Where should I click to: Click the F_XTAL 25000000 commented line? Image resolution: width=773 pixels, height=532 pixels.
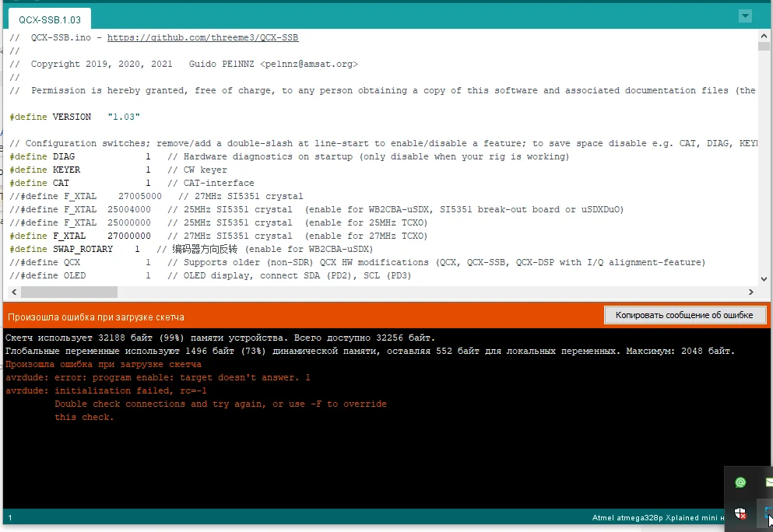(219, 223)
